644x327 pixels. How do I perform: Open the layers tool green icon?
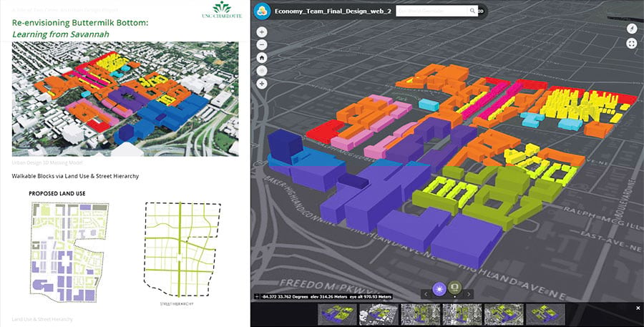click(454, 287)
